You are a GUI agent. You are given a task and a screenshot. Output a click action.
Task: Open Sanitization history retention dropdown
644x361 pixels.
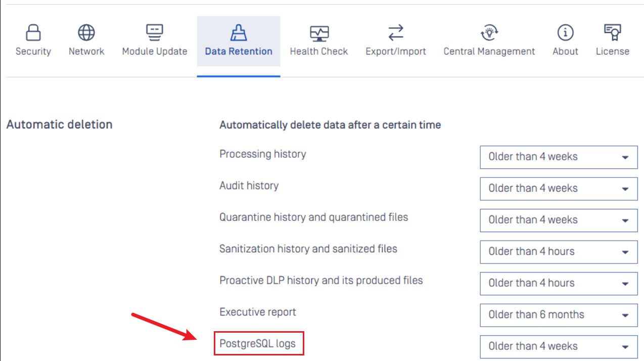(x=559, y=252)
